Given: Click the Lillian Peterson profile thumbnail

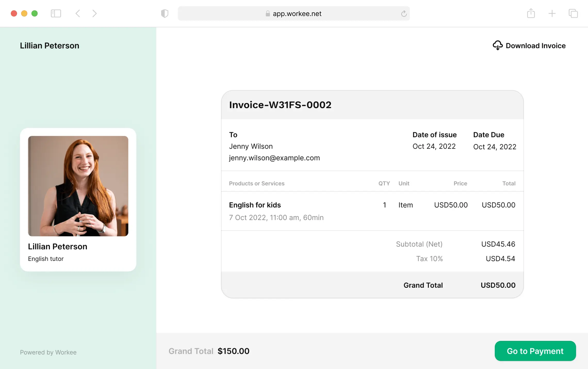Looking at the screenshot, I should pyautogui.click(x=78, y=186).
